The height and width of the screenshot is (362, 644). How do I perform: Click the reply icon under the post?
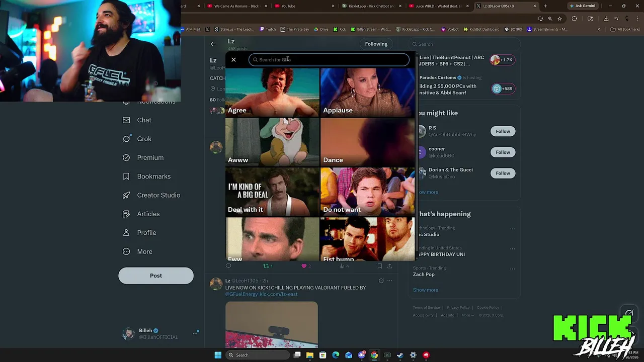click(x=228, y=266)
